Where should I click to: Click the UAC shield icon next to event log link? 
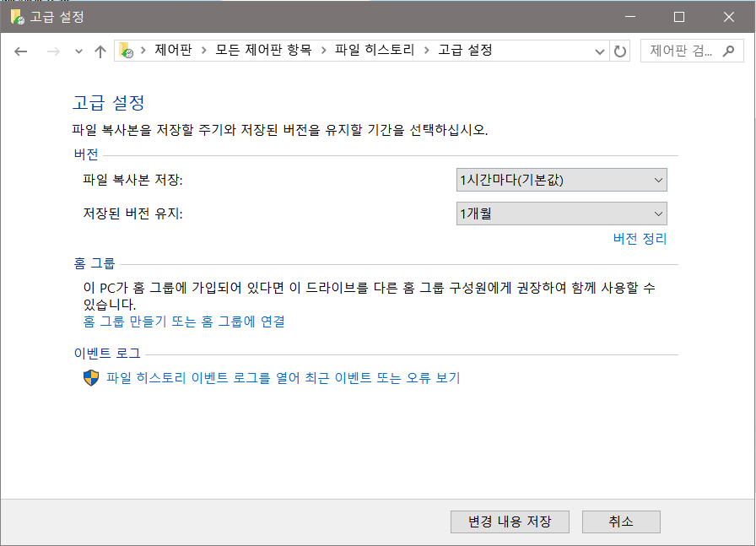tap(90, 378)
